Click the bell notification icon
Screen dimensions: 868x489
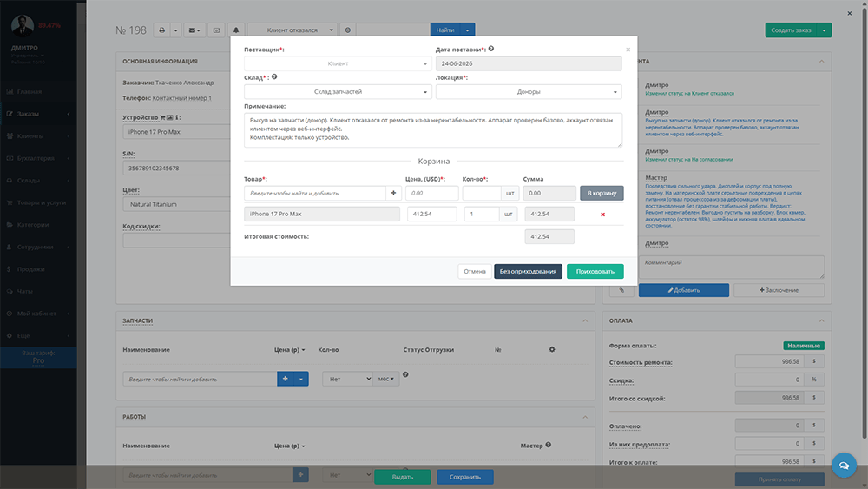point(236,30)
